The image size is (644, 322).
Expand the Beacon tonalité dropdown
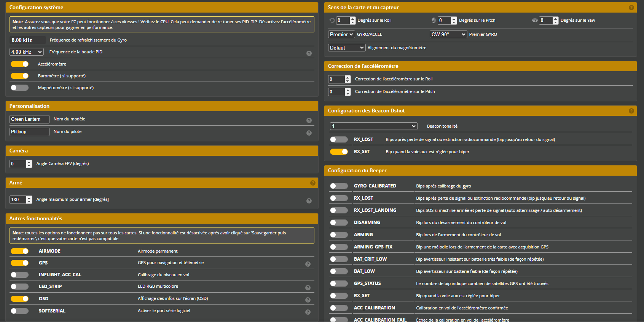[373, 126]
